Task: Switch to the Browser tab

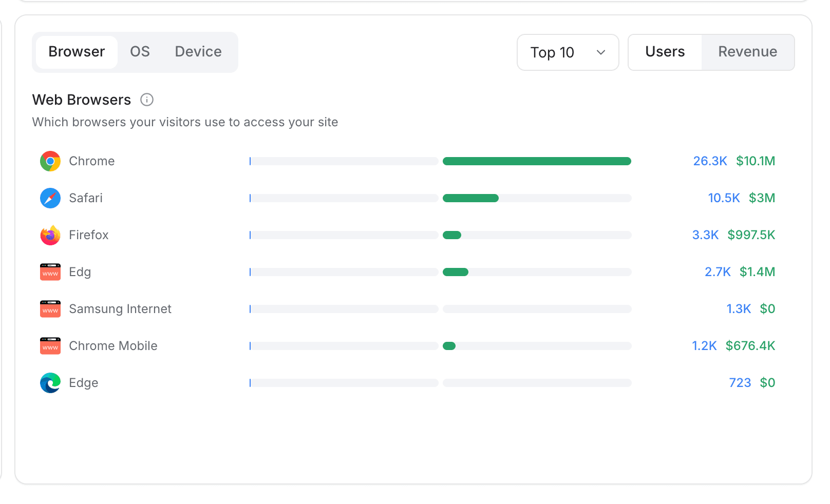Action: click(77, 52)
